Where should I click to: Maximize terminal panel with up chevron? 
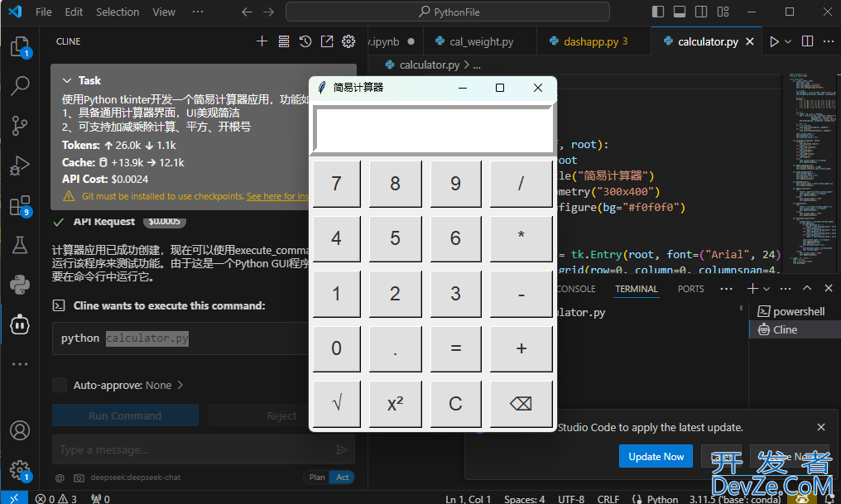coord(807,289)
